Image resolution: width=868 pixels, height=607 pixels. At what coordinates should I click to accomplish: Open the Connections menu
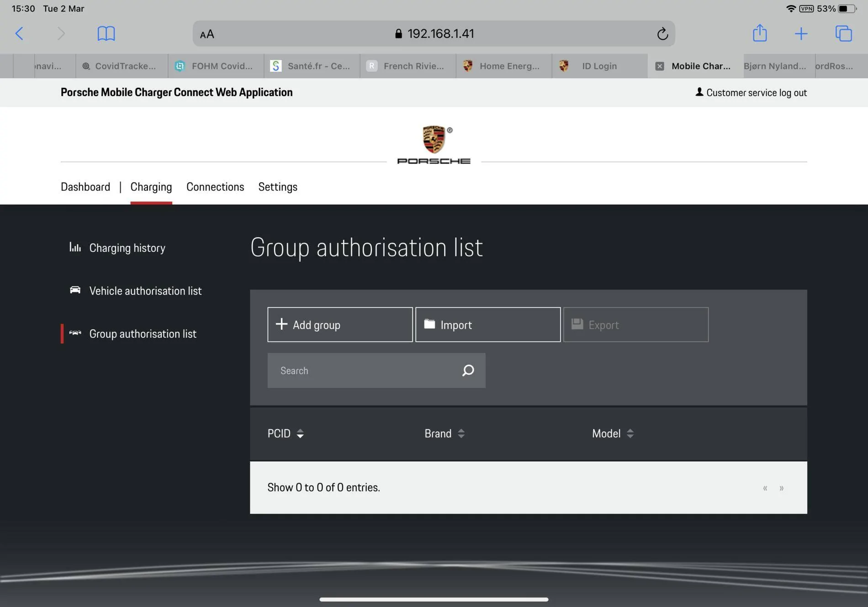215,187
